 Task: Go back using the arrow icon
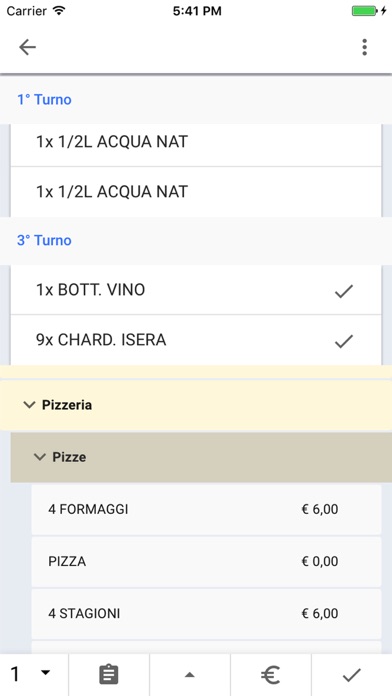click(27, 47)
